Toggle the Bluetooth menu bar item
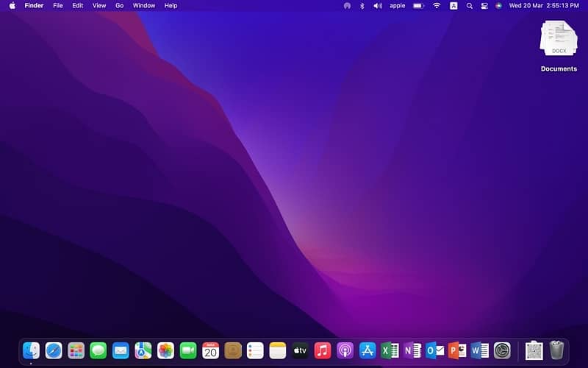Image resolution: width=588 pixels, height=368 pixels. click(362, 5)
